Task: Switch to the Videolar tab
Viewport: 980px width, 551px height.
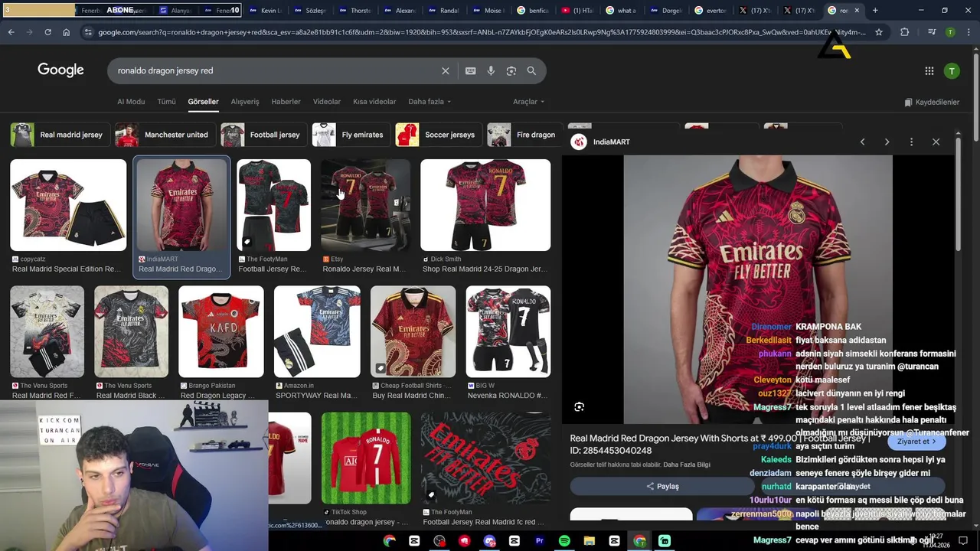Action: (x=327, y=102)
